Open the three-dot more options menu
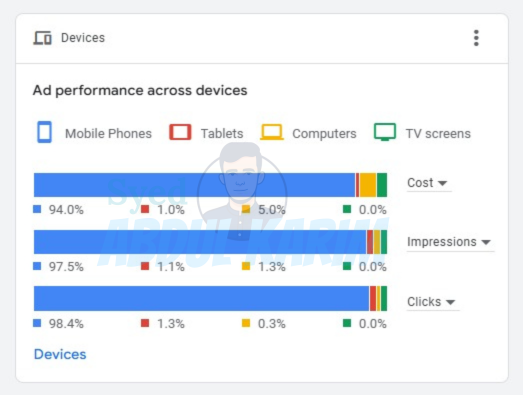Screen dimensions: 523x395 pos(476,38)
